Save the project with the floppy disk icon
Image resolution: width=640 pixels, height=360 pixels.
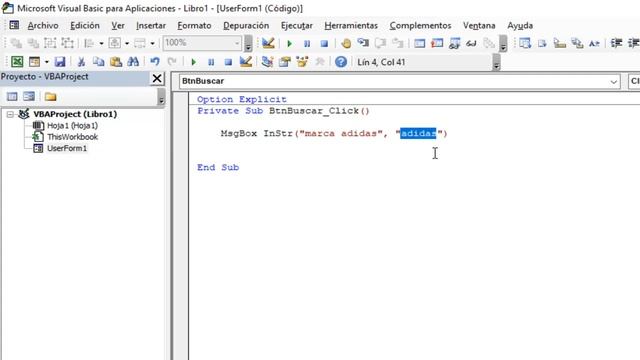(x=60, y=62)
